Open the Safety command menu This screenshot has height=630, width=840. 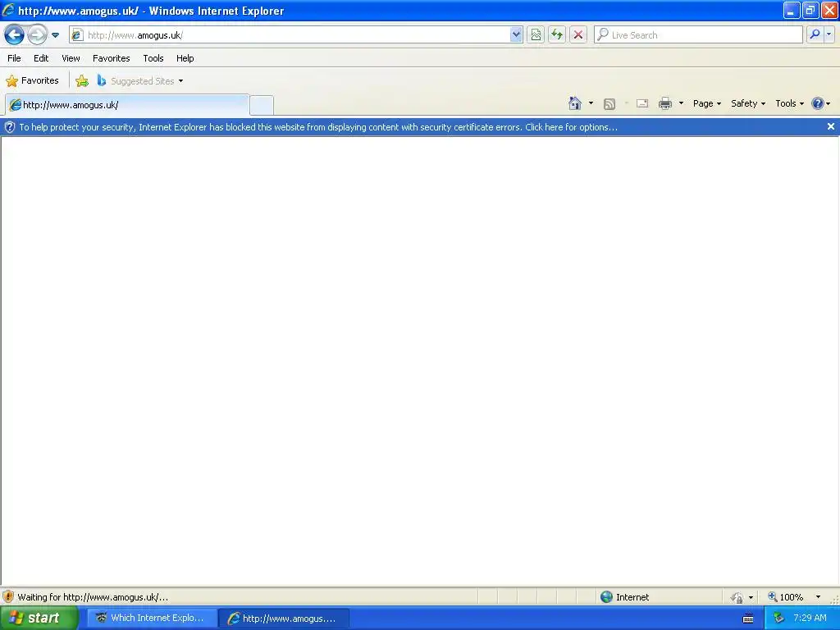tap(748, 103)
